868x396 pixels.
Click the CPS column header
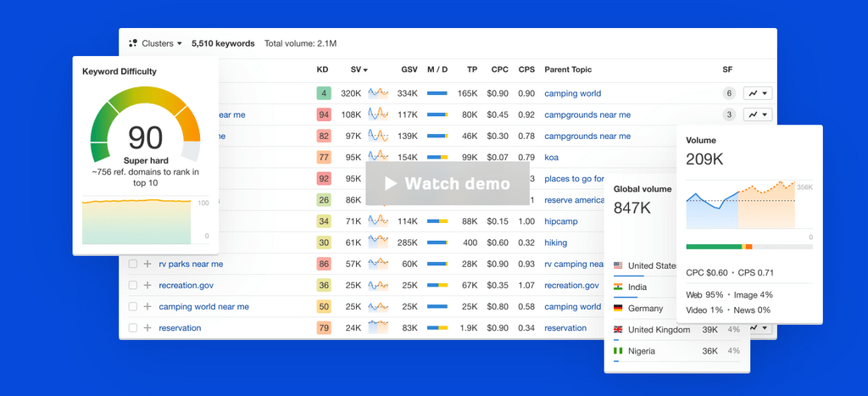click(526, 70)
